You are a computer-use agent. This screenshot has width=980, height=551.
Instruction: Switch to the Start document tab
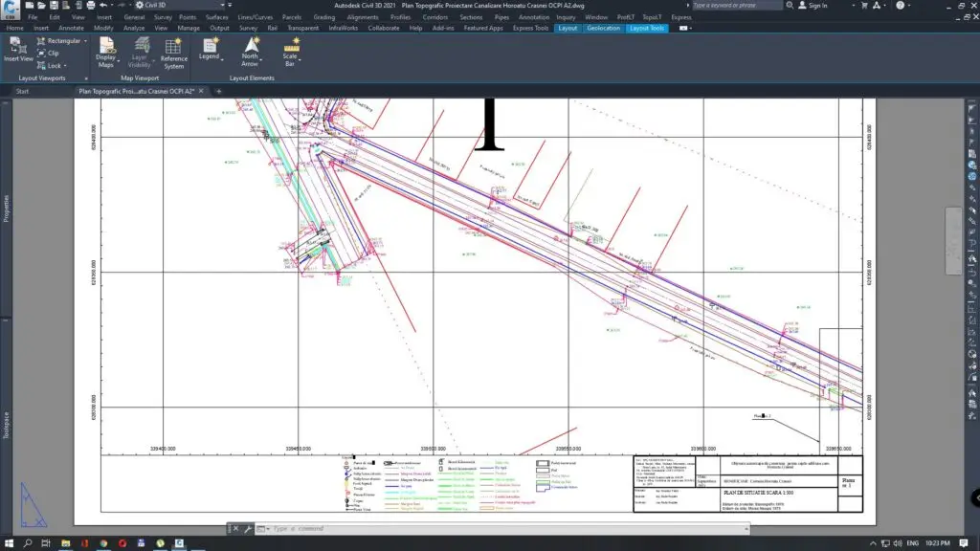23,91
